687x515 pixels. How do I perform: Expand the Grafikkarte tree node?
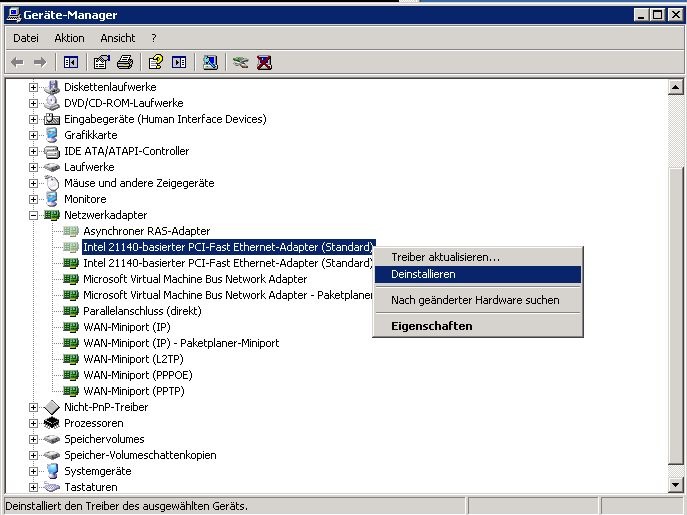pyautogui.click(x=33, y=135)
